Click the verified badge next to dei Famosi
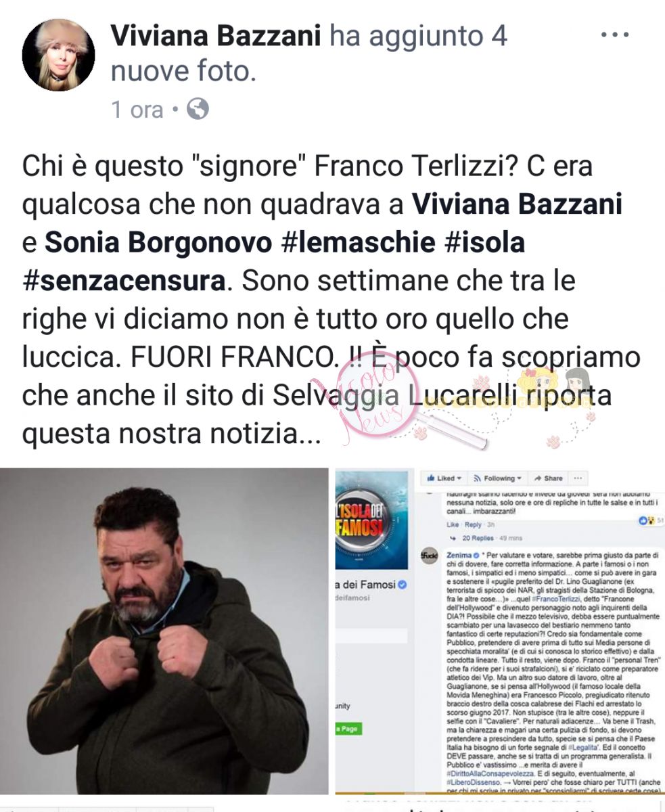The height and width of the screenshot is (812, 665). 402,584
